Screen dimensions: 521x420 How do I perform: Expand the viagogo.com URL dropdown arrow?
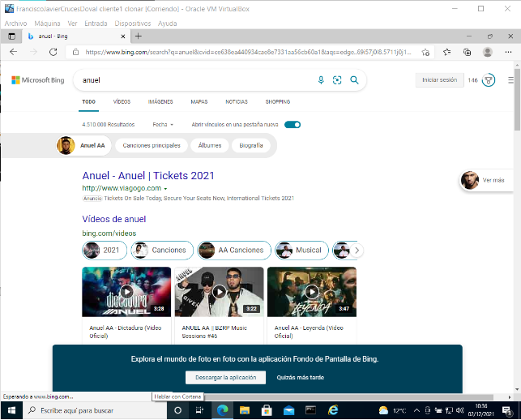point(165,189)
